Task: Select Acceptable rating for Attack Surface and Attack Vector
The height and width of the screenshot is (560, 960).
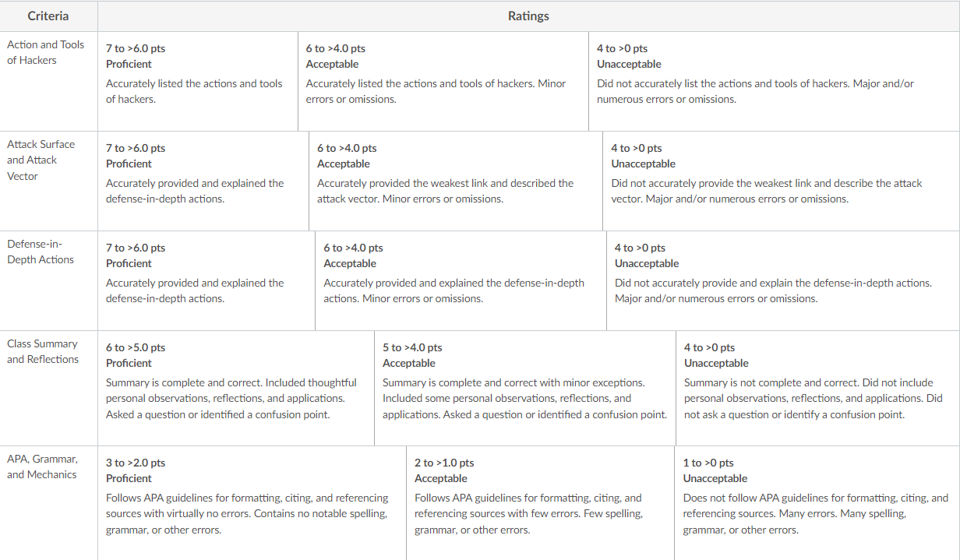Action: 456,181
